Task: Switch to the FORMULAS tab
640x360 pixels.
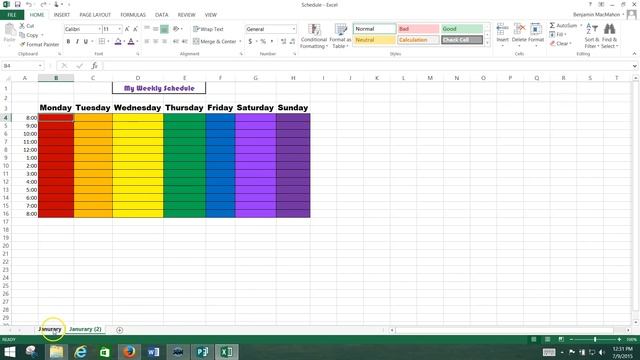Action: 133,15
